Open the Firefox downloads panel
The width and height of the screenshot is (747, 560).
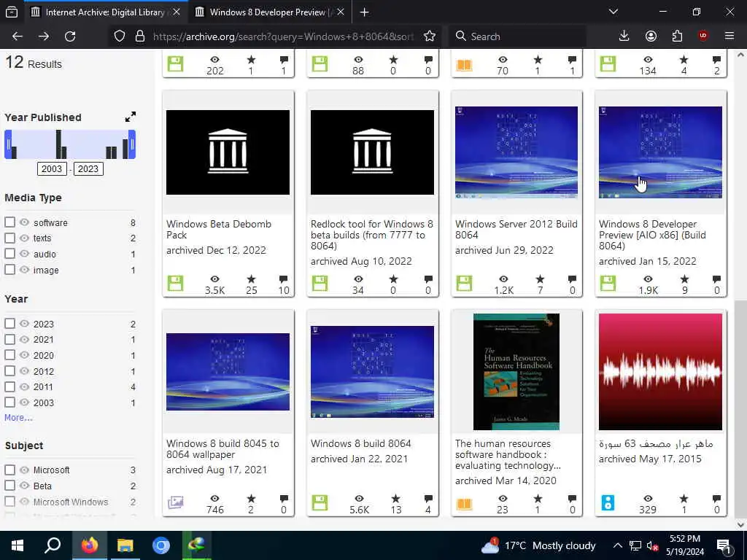[x=624, y=36]
